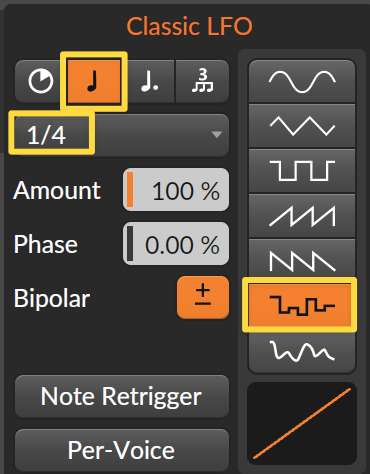370x474 pixels.
Task: Click the Classic LFO title
Action: tap(189, 26)
